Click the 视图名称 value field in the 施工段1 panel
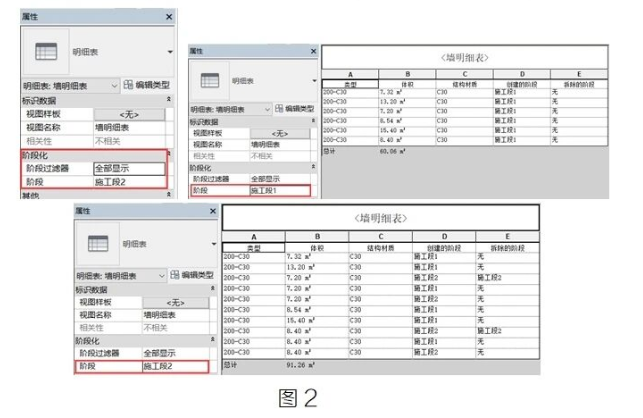Screen dimensions: 643x418 280,144
